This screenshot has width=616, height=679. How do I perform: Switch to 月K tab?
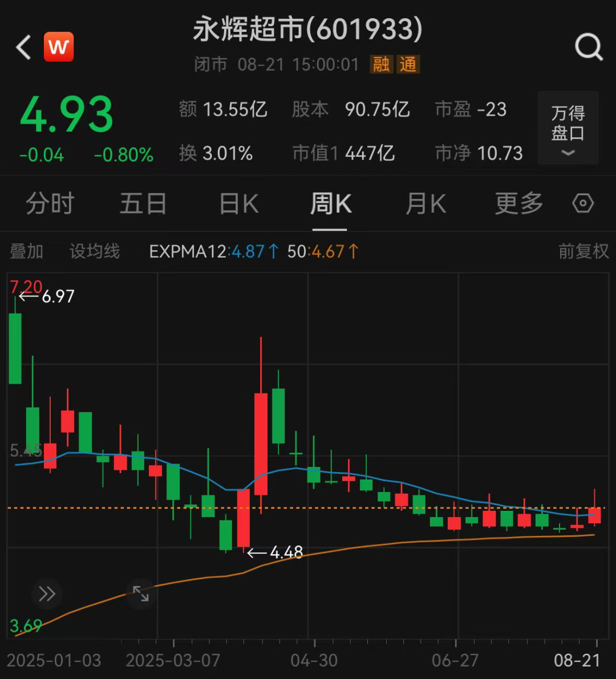point(426,203)
